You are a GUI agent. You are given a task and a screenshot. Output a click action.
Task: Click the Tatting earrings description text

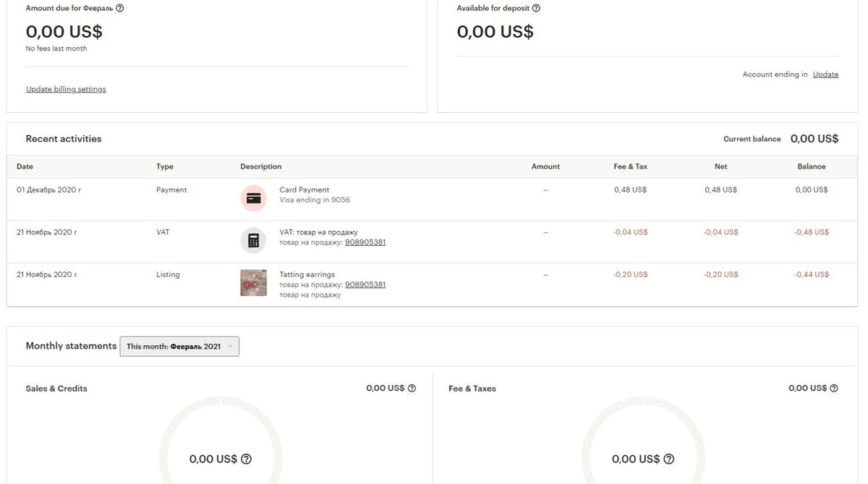pyautogui.click(x=307, y=275)
